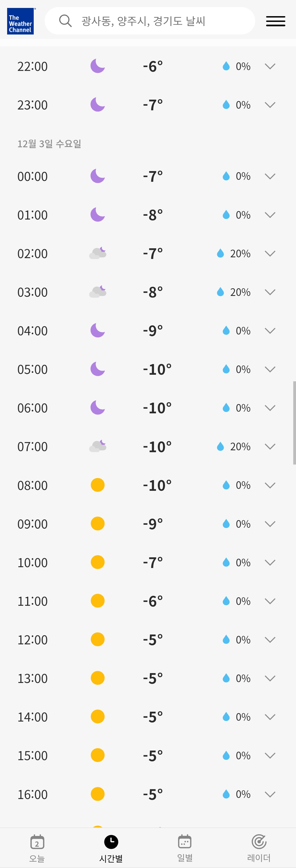Click the cloudy night icon at 03:00
The height and width of the screenshot is (868, 296).
click(x=98, y=292)
